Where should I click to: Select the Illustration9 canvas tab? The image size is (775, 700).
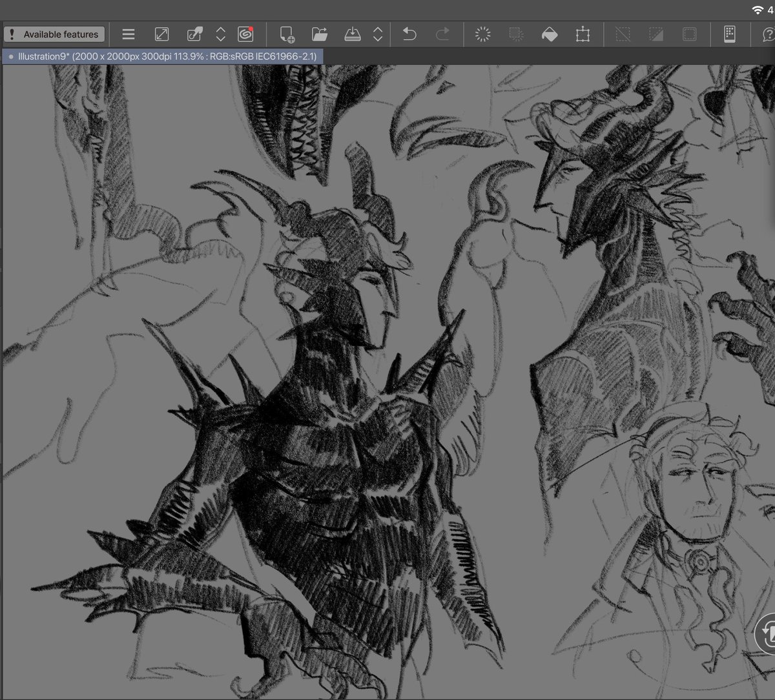point(163,56)
